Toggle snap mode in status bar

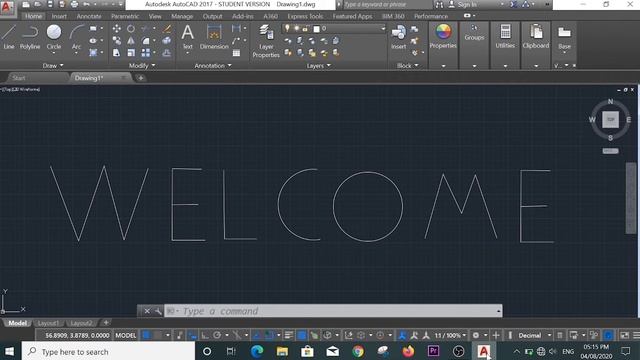pos(158,336)
